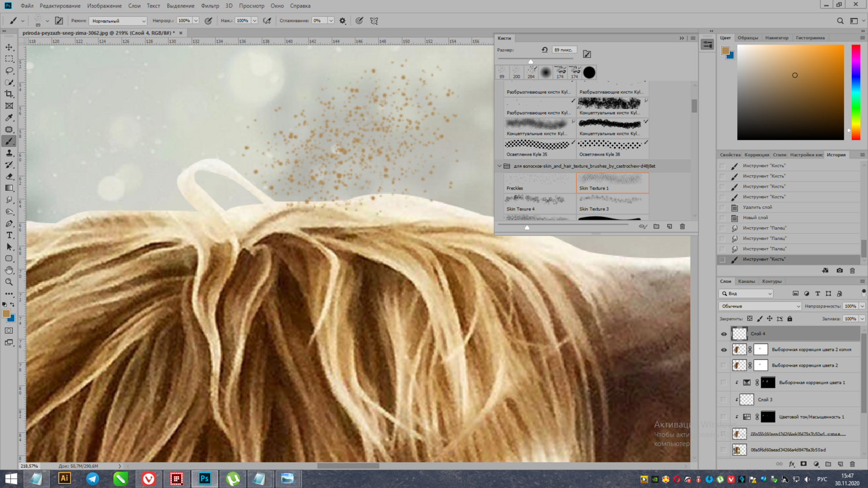Viewport: 868px width, 488px height.
Task: Open the Изображение menu
Action: tap(104, 6)
